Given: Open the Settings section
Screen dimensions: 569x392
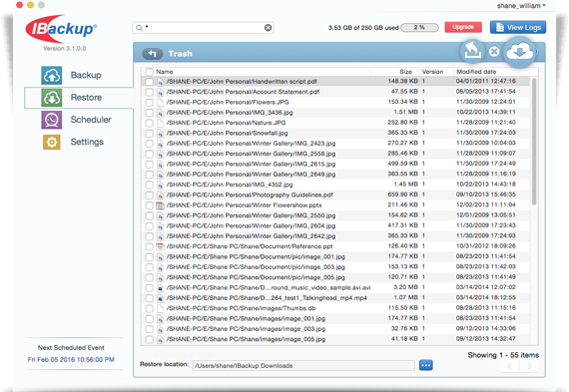Looking at the screenshot, I should pos(87,142).
